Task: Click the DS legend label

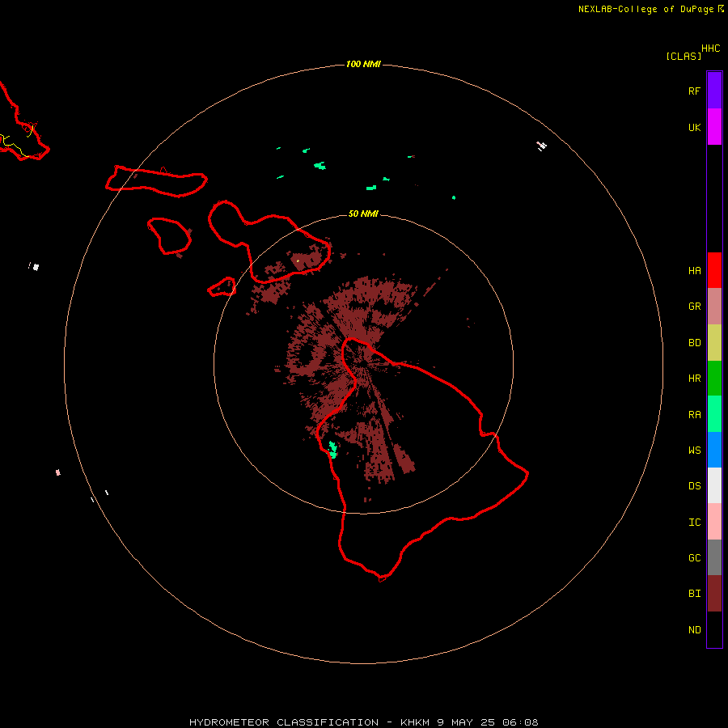Action: pyautogui.click(x=695, y=486)
